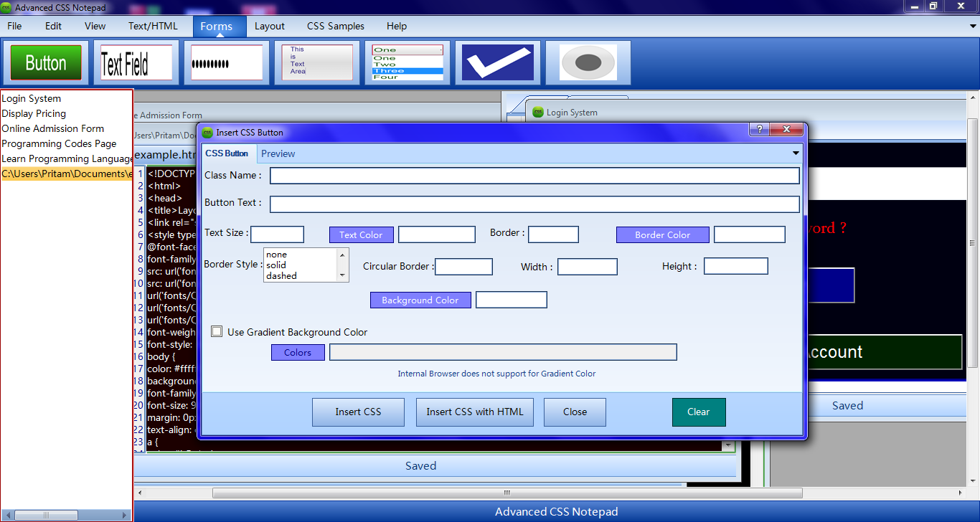The image size is (980, 522).
Task: Open the Text Color picker
Action: (361, 234)
